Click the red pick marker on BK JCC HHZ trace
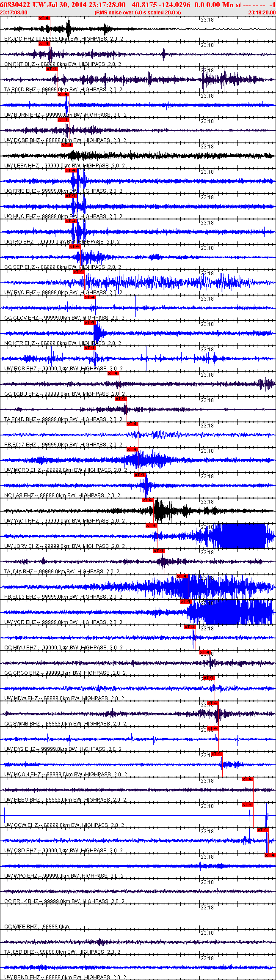The height and width of the screenshot is (980, 276). click(x=44, y=18)
